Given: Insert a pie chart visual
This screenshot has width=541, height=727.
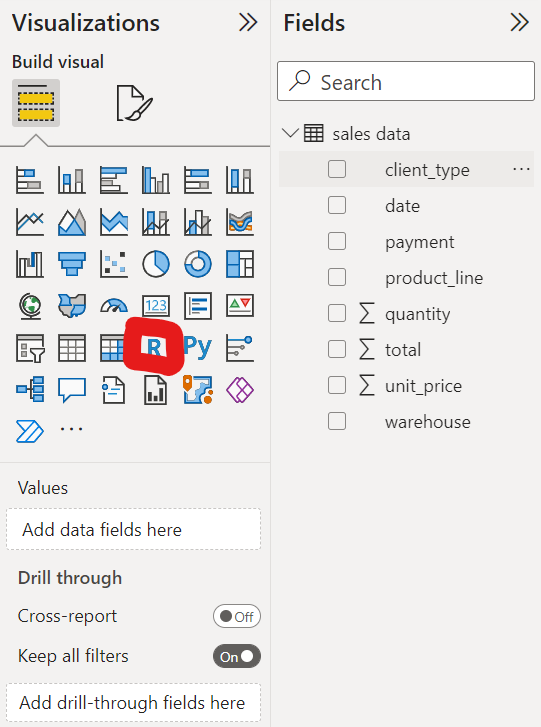Looking at the screenshot, I should pos(155,264).
